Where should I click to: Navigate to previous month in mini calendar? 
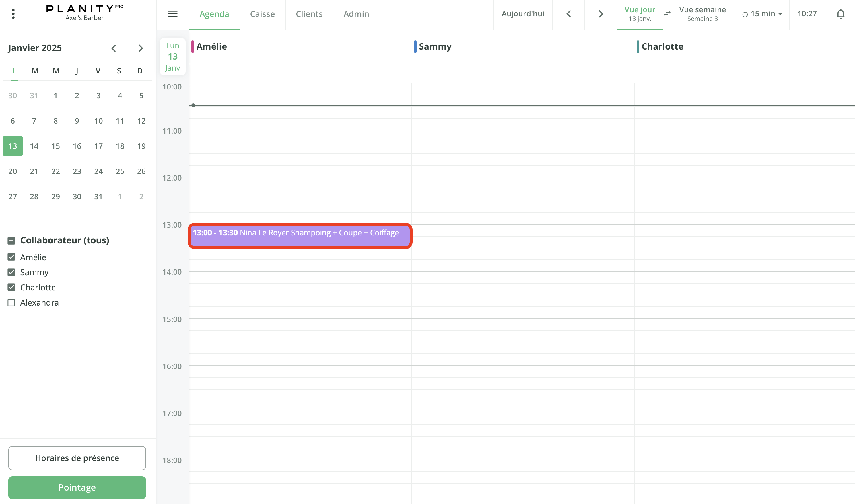pos(114,48)
